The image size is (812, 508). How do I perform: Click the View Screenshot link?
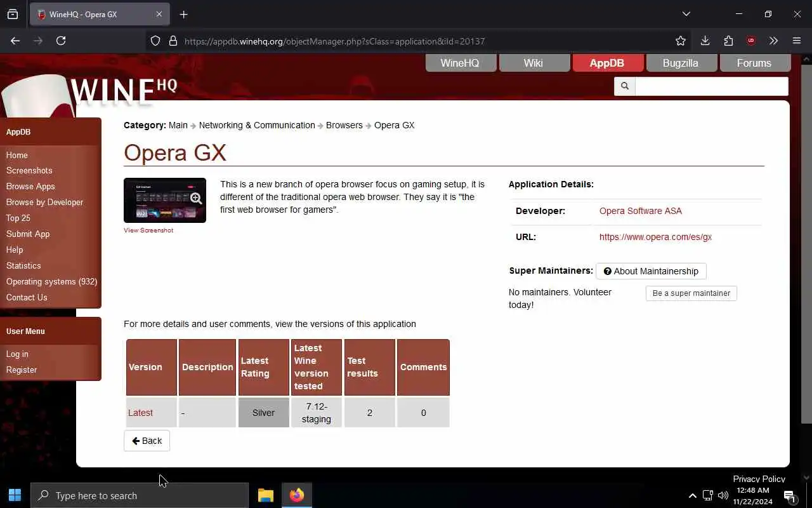point(148,230)
